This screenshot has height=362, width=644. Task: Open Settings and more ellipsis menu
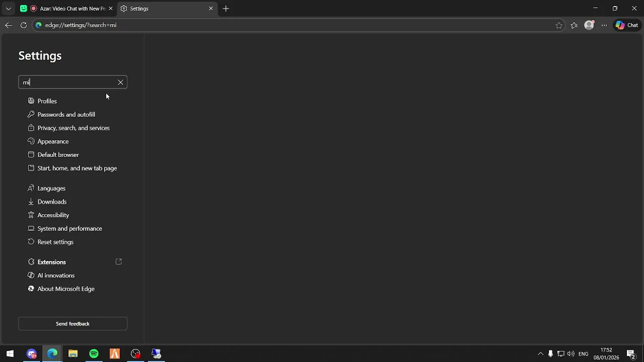click(604, 25)
